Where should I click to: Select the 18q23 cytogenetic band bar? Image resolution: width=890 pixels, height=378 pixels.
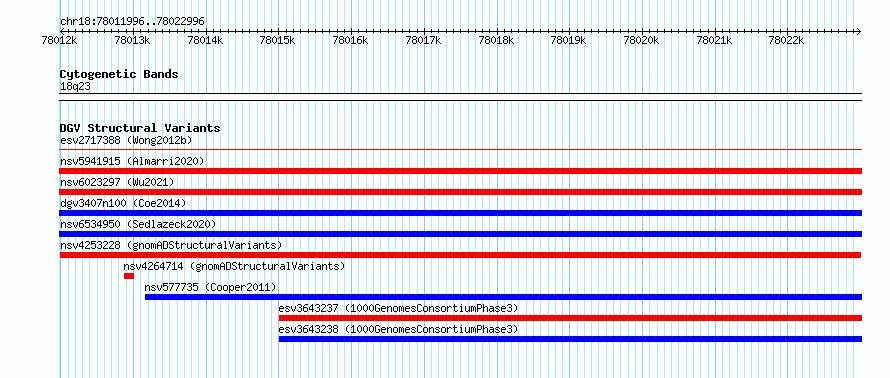pyautogui.click(x=461, y=97)
